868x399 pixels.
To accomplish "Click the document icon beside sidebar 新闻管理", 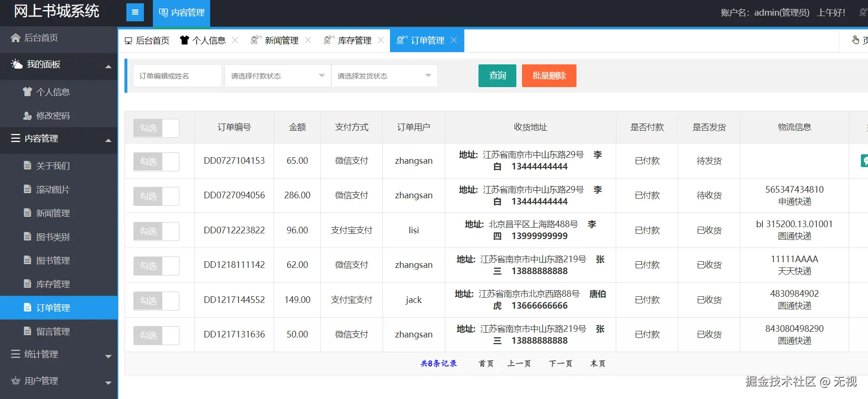I will tap(27, 213).
